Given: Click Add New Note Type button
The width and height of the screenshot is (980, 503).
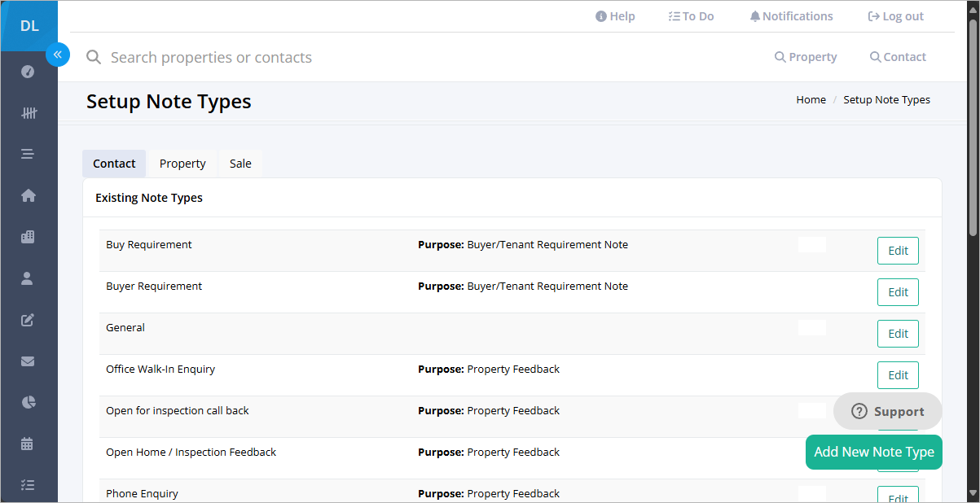Looking at the screenshot, I should (x=874, y=452).
